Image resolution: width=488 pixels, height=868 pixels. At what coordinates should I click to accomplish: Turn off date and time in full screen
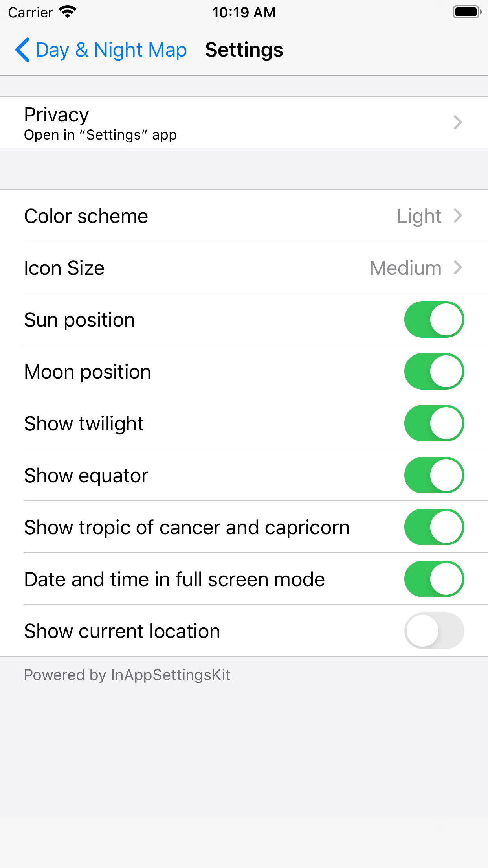(434, 579)
